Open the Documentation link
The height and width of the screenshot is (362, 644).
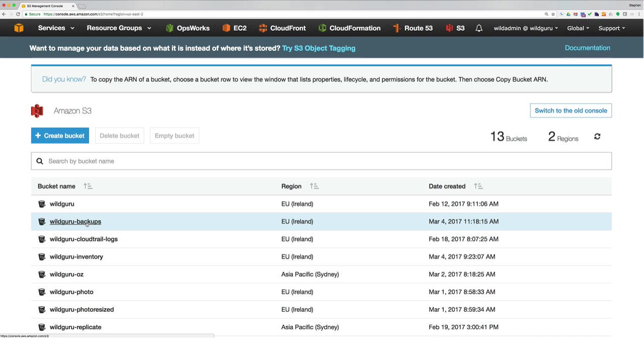[x=588, y=48]
